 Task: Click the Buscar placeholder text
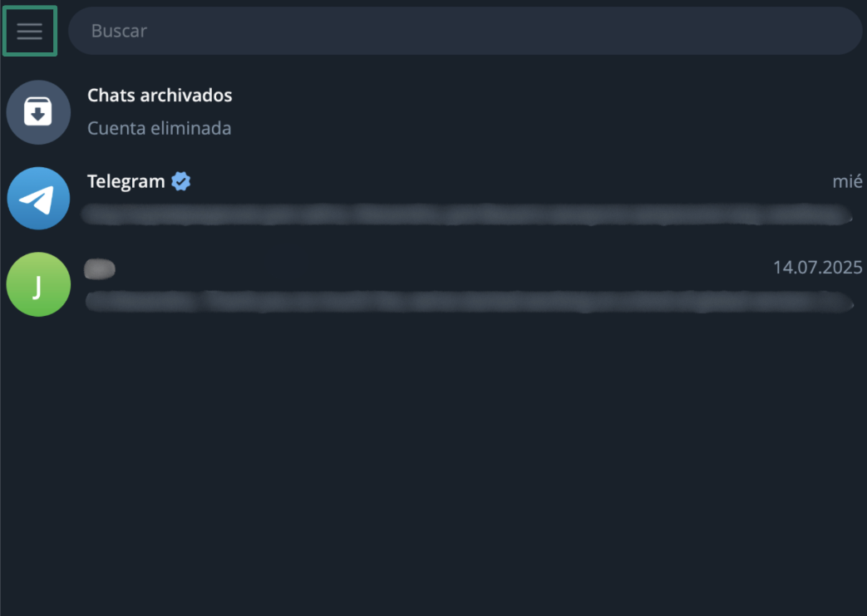[x=119, y=32]
